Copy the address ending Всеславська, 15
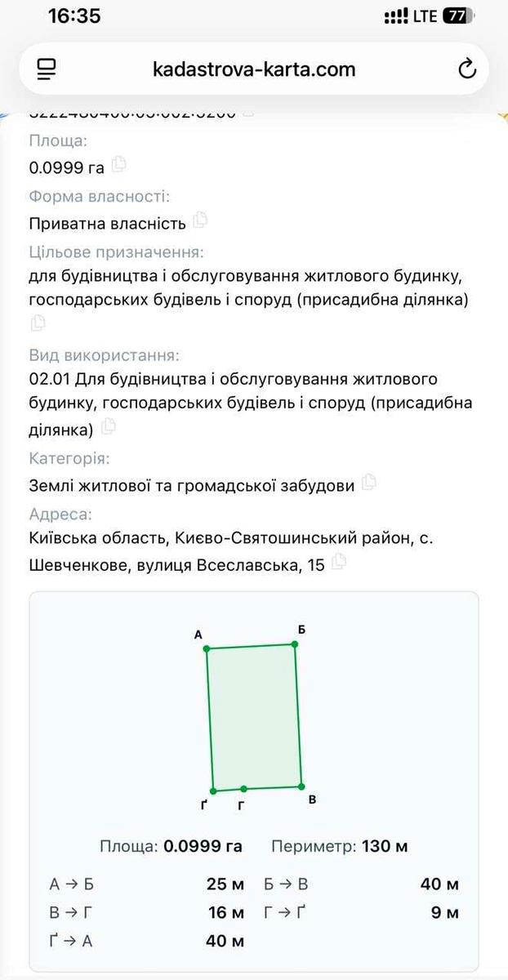 pos(339,561)
